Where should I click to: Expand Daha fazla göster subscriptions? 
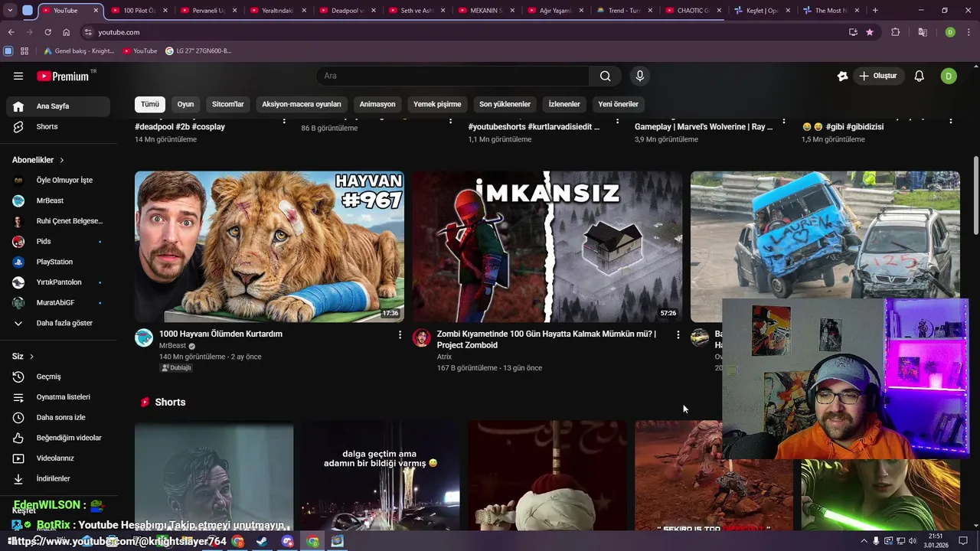click(58, 323)
